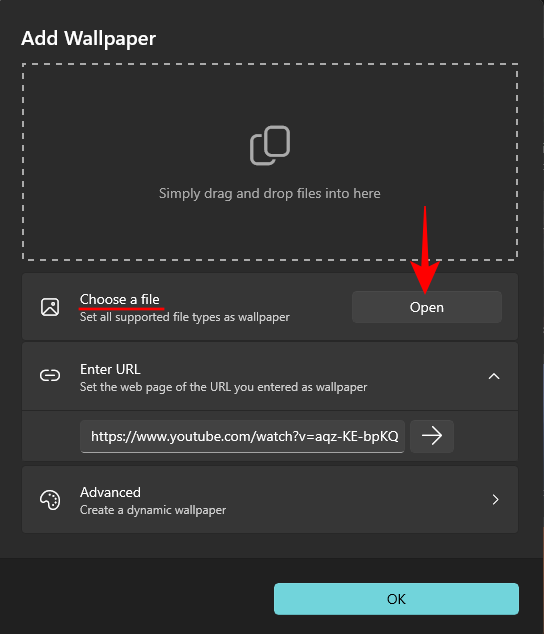Click the stacked files icon in drop zone
Image resolution: width=544 pixels, height=634 pixels.
(x=270, y=146)
